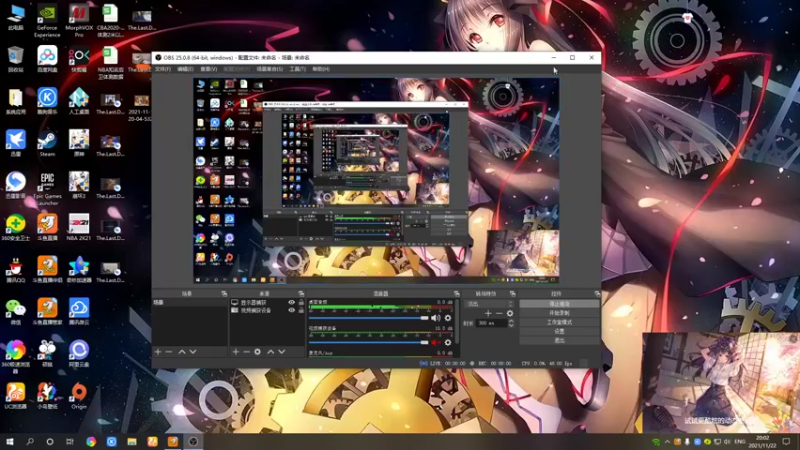The image size is (800, 450).
Task: Mute Desktop Audio via its speaker icon
Action: [435, 318]
